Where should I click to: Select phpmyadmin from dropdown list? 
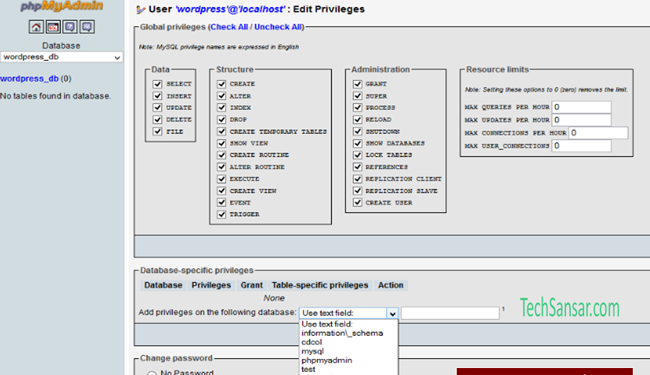348,360
